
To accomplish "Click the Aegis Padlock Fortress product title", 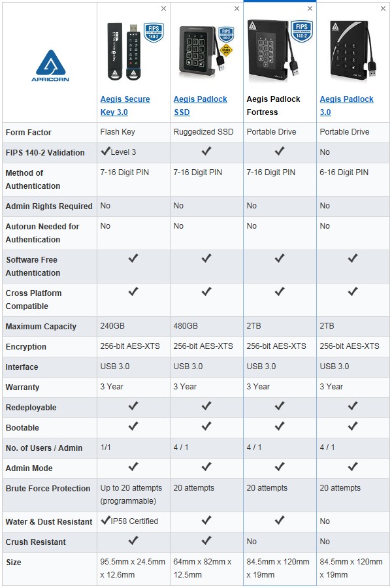I will click(x=273, y=106).
